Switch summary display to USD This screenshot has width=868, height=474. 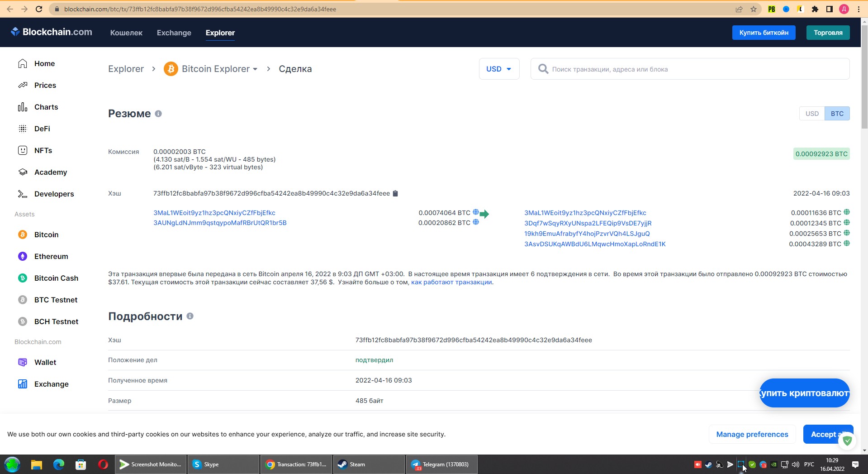pyautogui.click(x=812, y=114)
